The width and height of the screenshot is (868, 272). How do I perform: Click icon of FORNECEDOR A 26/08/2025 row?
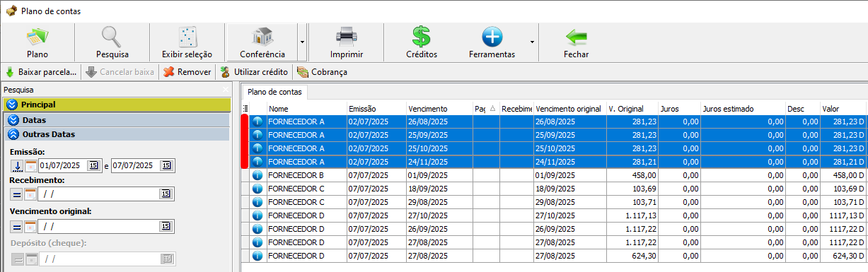point(257,122)
